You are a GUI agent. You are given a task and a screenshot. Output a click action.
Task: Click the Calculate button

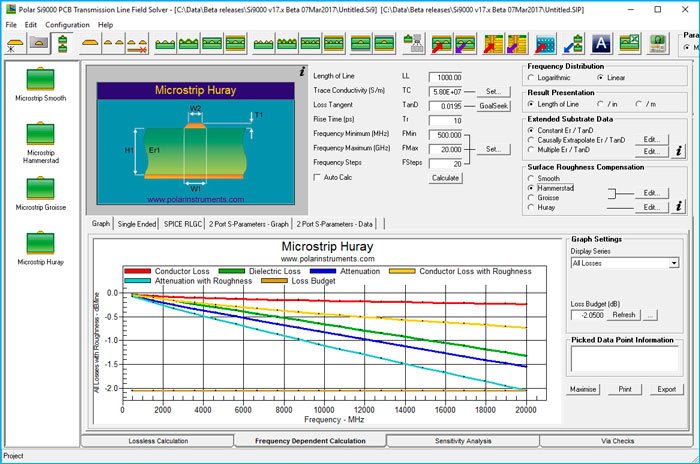pos(445,178)
